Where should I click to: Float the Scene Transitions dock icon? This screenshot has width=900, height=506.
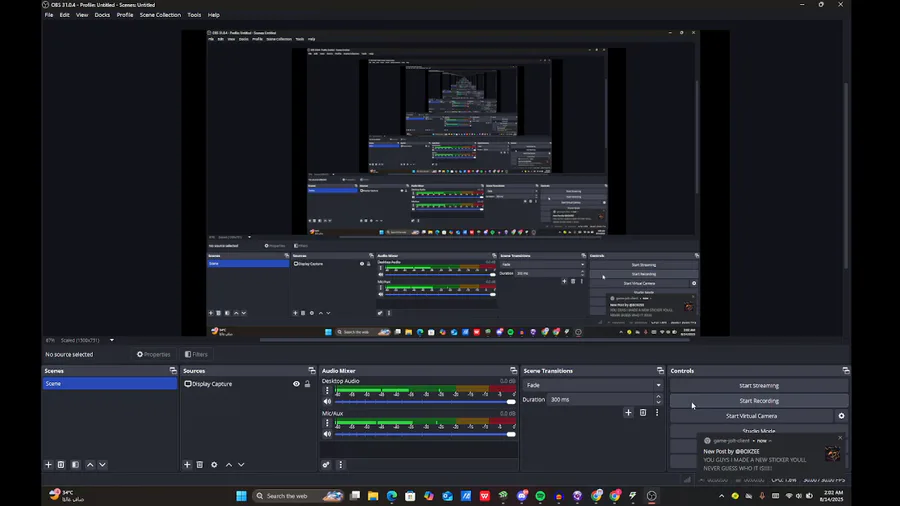coord(660,371)
